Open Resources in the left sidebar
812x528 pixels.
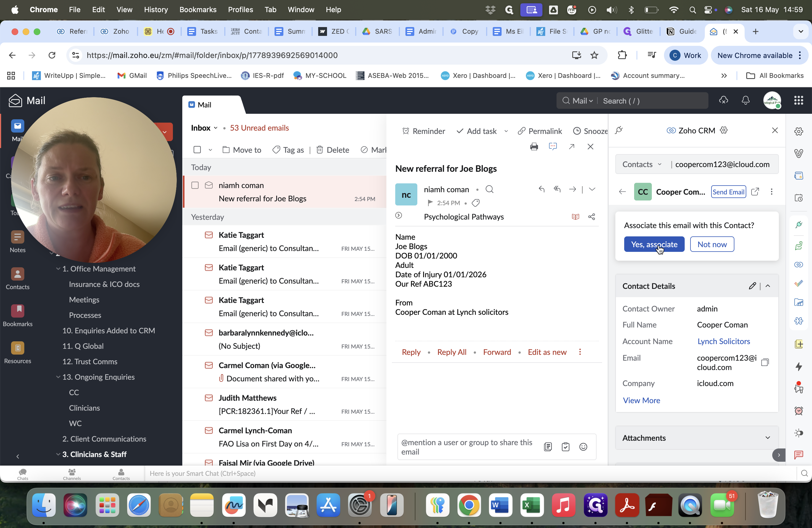point(17,353)
